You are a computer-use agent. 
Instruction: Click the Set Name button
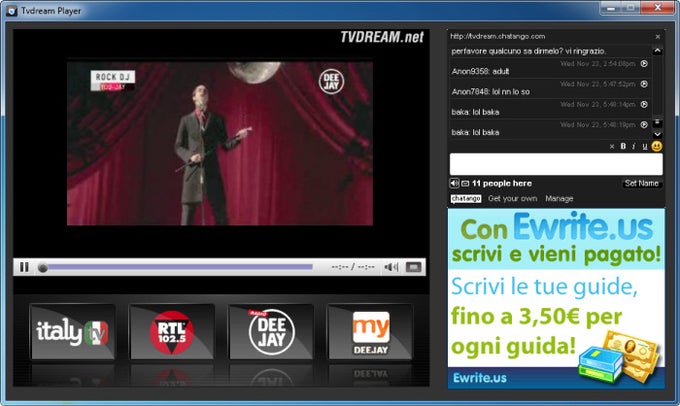click(641, 183)
